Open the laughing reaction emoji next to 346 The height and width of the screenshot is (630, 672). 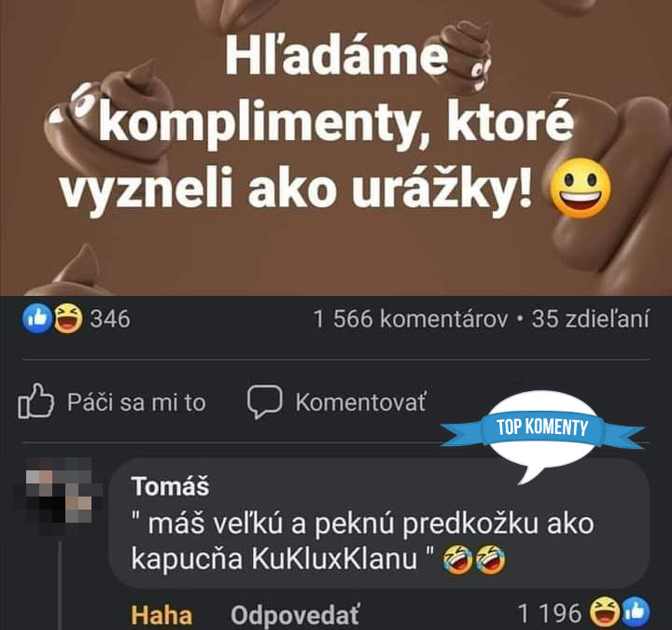click(x=67, y=318)
